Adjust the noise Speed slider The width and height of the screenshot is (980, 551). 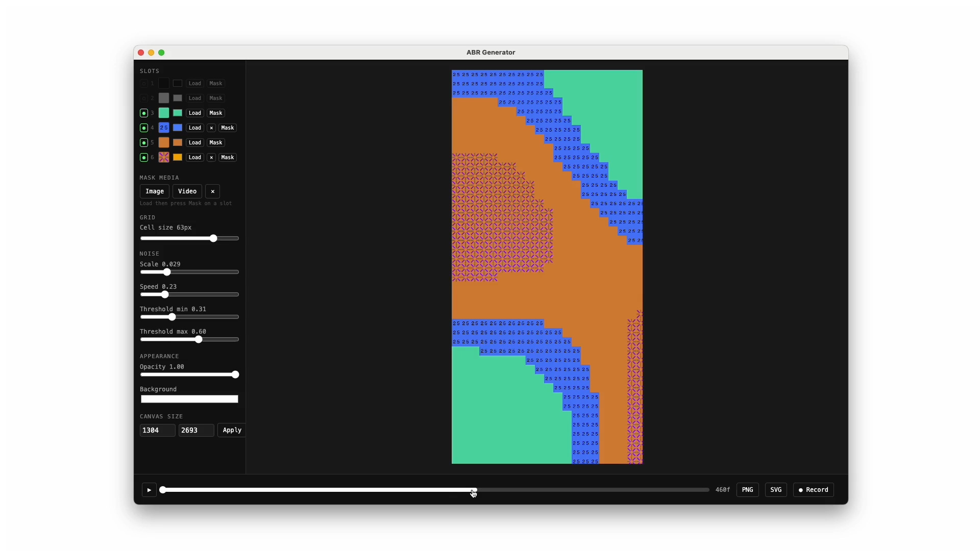[189, 294]
